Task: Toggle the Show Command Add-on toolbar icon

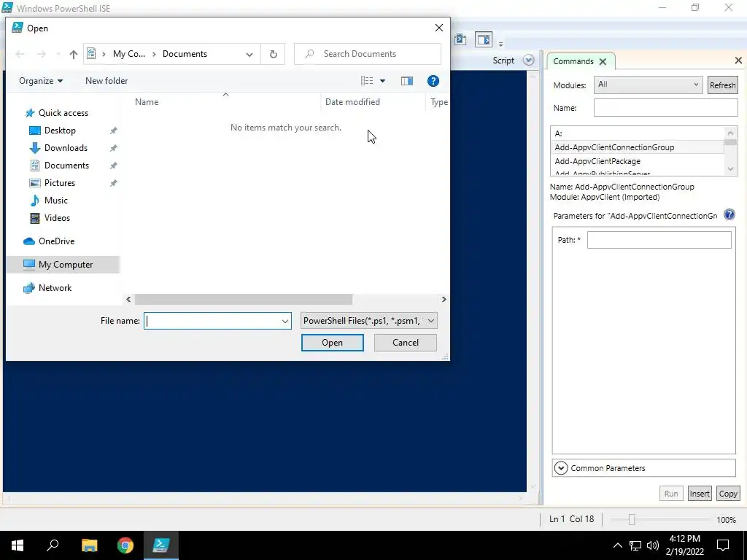Action: 483,39
